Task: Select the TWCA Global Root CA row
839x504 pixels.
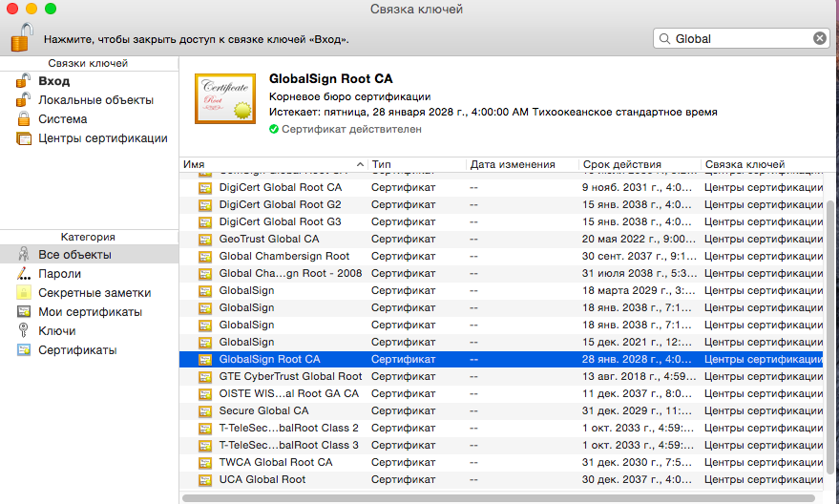Action: pyautogui.click(x=501, y=462)
